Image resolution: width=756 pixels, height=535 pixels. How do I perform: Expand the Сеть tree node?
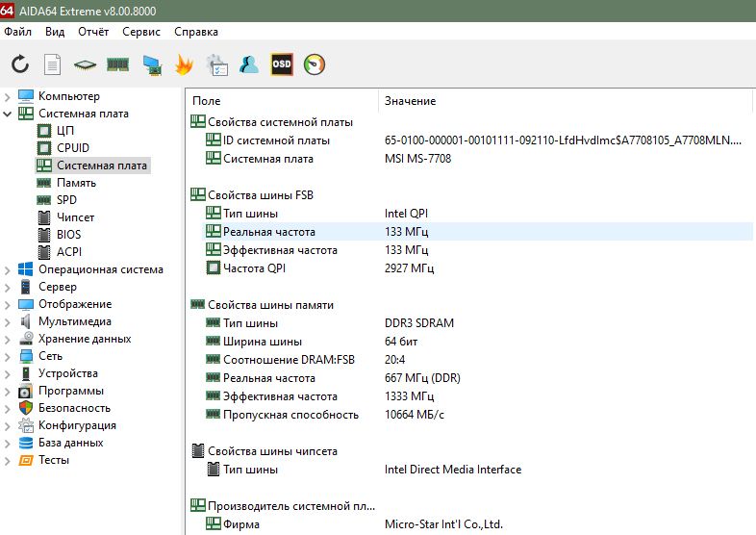pos(8,357)
